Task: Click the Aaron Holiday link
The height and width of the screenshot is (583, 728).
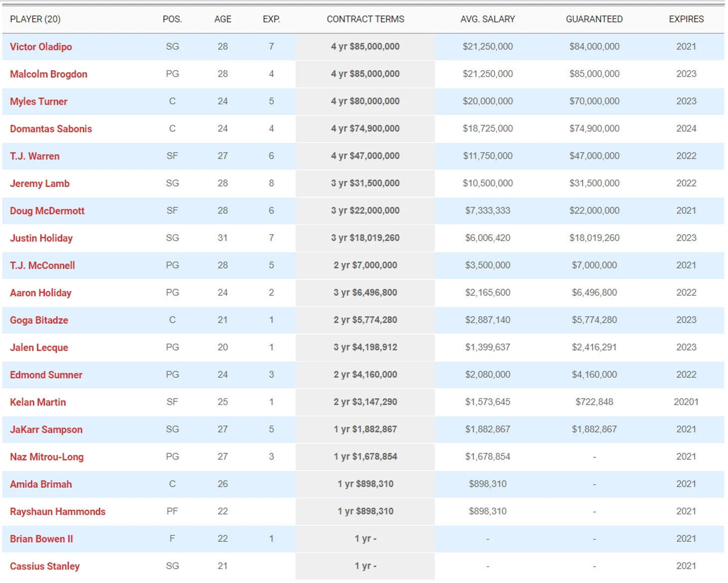Action: tap(41, 293)
